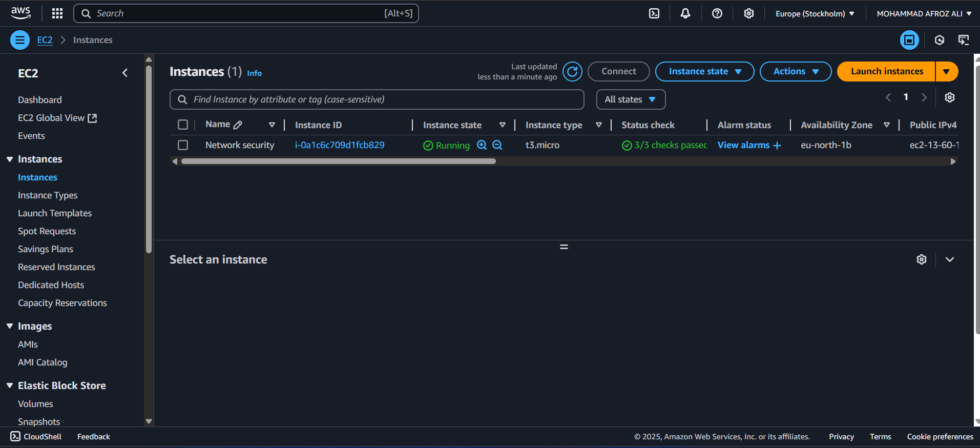This screenshot has height=448, width=980.
Task: Open the All states filter dropdown
Action: tap(630, 99)
